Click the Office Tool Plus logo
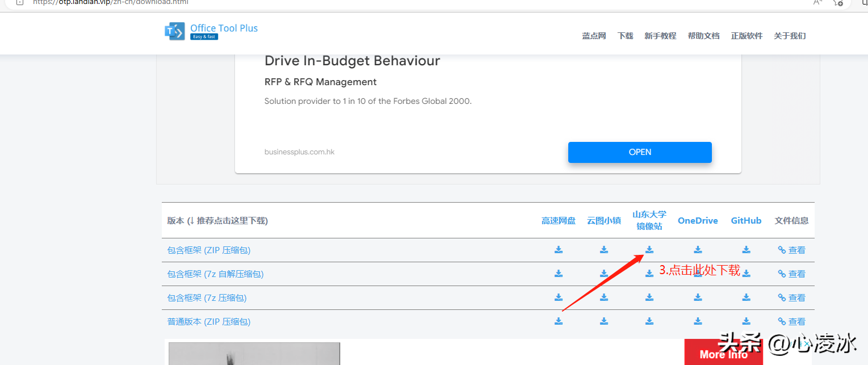This screenshot has width=868, height=365. coord(211,31)
